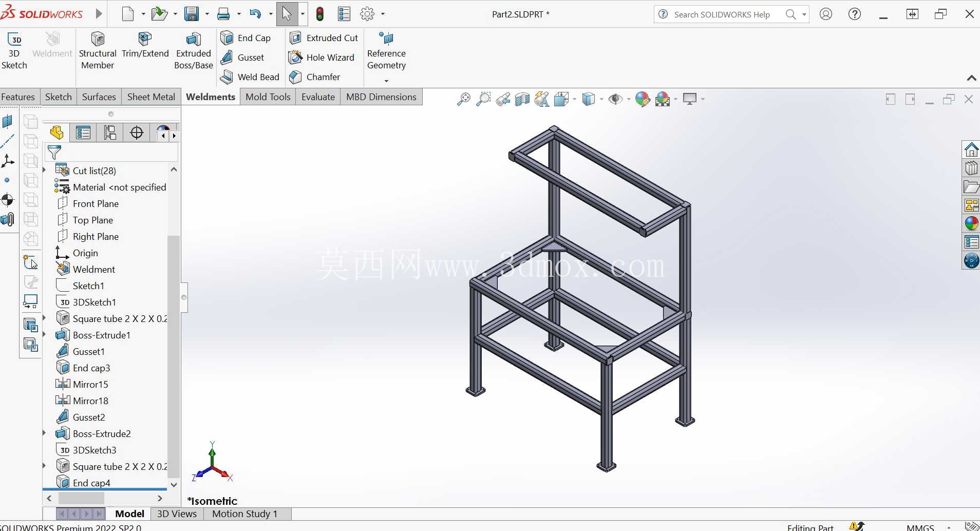This screenshot has width=980, height=531.
Task: Open the FeatureManager Design Tree tab
Action: (56, 133)
